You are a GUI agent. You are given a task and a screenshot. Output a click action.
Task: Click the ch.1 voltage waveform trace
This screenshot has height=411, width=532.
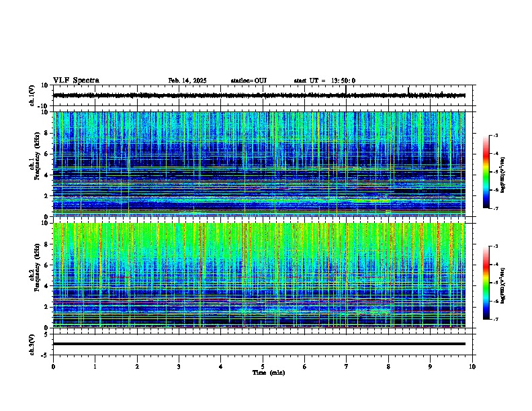click(259, 95)
